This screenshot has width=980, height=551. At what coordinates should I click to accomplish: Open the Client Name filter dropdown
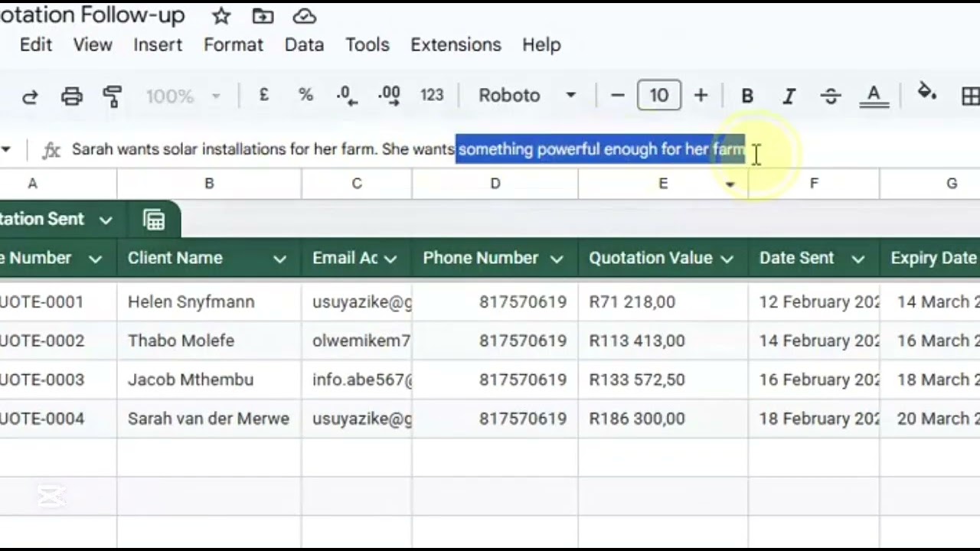pos(280,259)
